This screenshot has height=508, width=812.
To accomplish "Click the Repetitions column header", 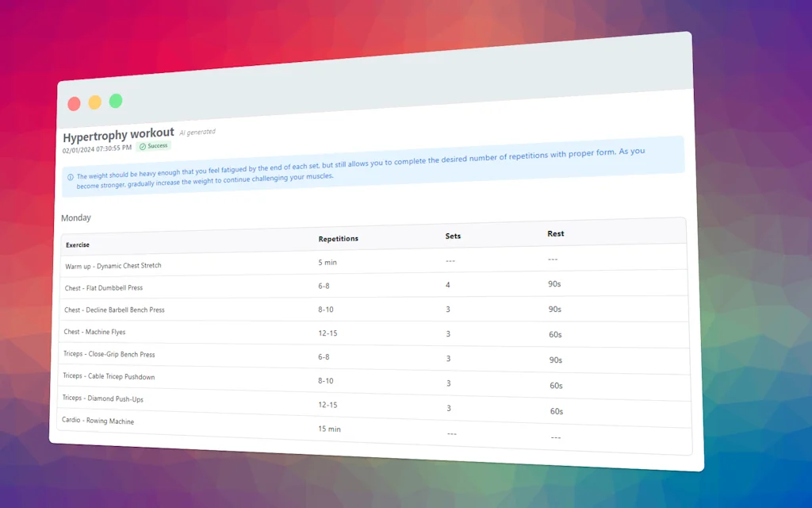I will pyautogui.click(x=339, y=238).
